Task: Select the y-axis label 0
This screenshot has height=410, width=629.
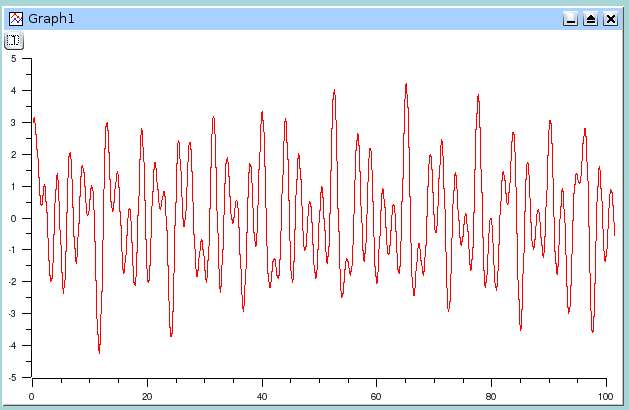Action: pos(14,218)
